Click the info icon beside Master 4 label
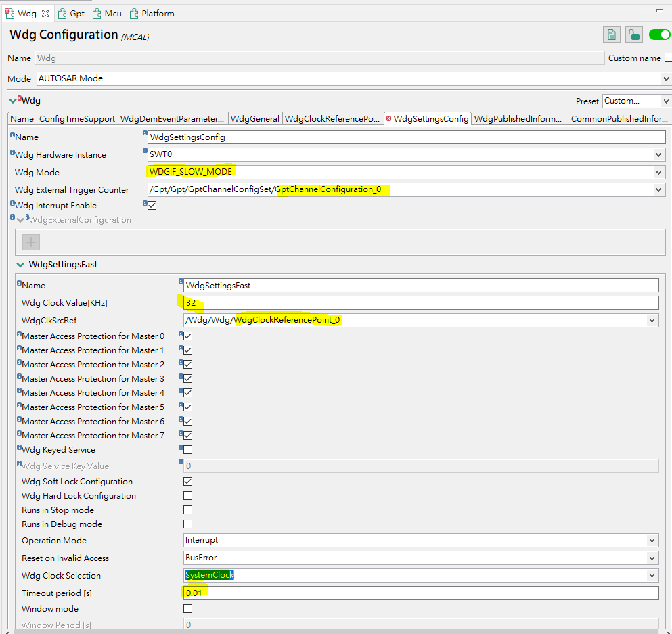The image size is (672, 634). 19,390
